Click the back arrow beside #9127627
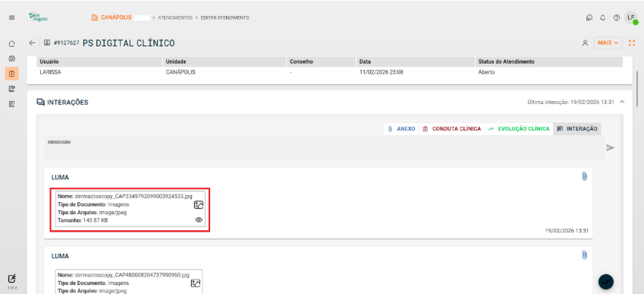The width and height of the screenshot is (644, 294). coord(33,43)
